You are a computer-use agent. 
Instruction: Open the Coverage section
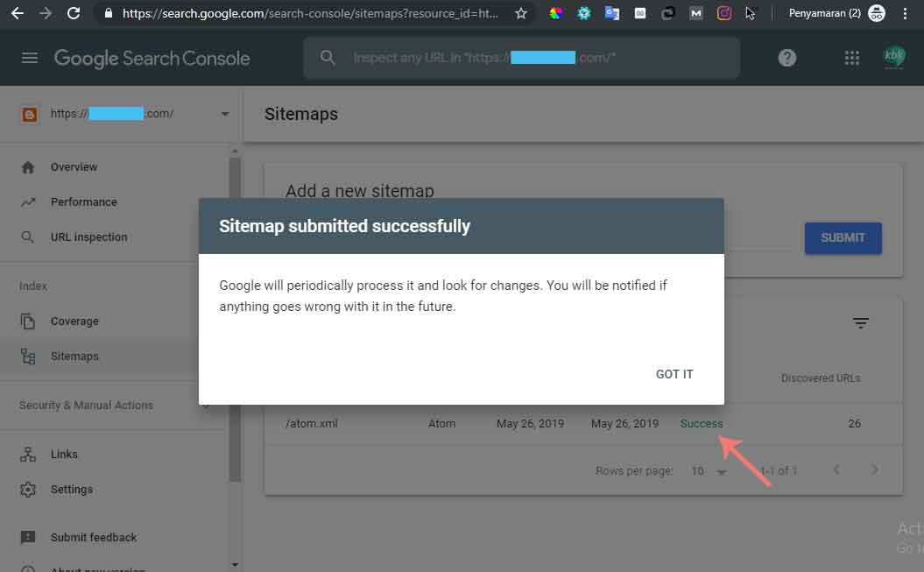(74, 321)
